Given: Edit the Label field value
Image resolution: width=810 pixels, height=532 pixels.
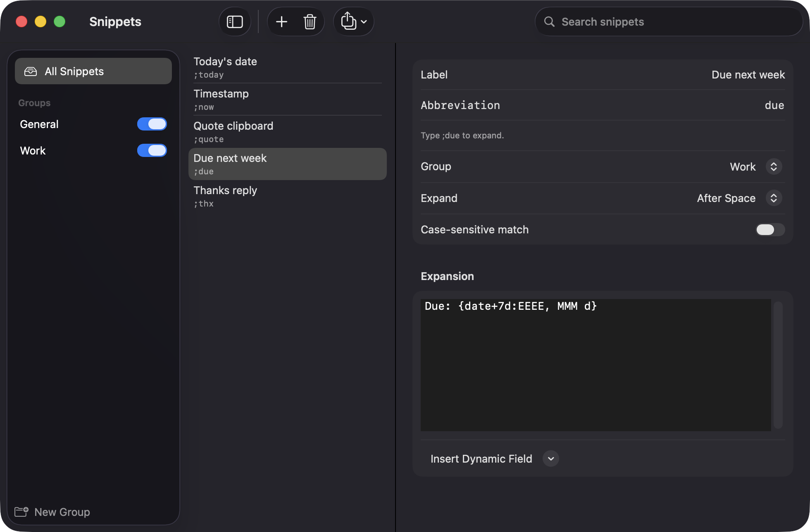Looking at the screenshot, I should [748, 75].
